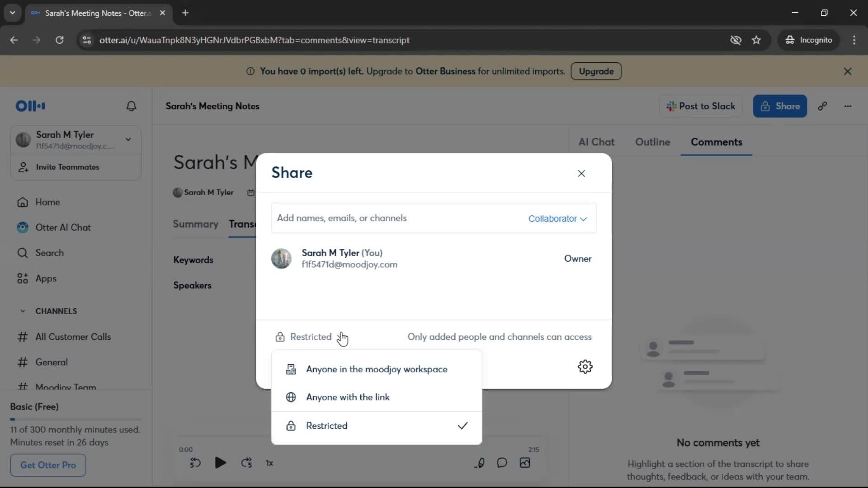868x488 pixels.
Task: Bookmark page with the star icon
Action: 756,40
